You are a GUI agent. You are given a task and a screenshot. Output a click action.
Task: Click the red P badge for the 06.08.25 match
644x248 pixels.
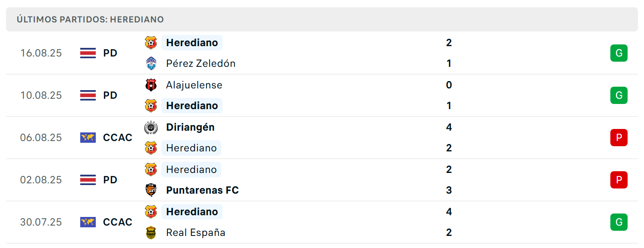(619, 138)
